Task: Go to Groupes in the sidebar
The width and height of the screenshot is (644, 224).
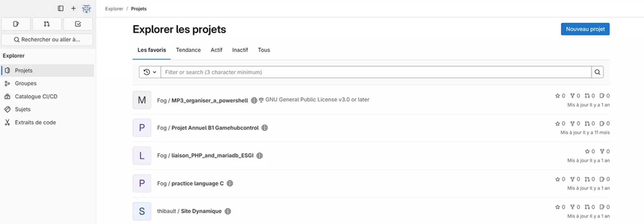Action: [25, 83]
